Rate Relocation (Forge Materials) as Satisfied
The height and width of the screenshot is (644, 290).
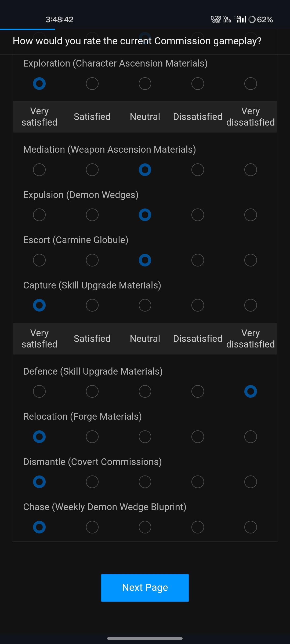pyautogui.click(x=92, y=437)
